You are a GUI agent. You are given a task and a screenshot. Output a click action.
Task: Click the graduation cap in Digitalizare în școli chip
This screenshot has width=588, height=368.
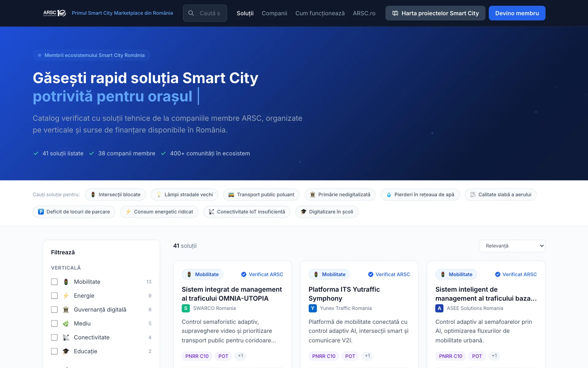tap(303, 212)
